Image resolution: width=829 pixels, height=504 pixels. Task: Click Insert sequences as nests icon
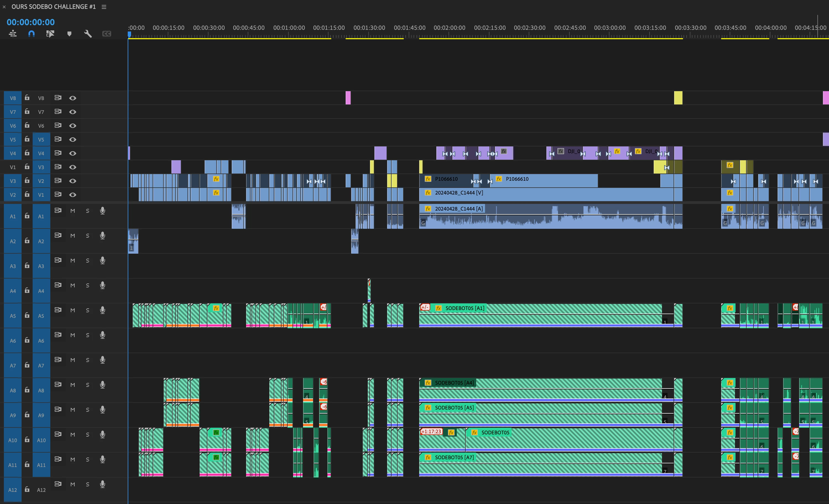point(13,34)
